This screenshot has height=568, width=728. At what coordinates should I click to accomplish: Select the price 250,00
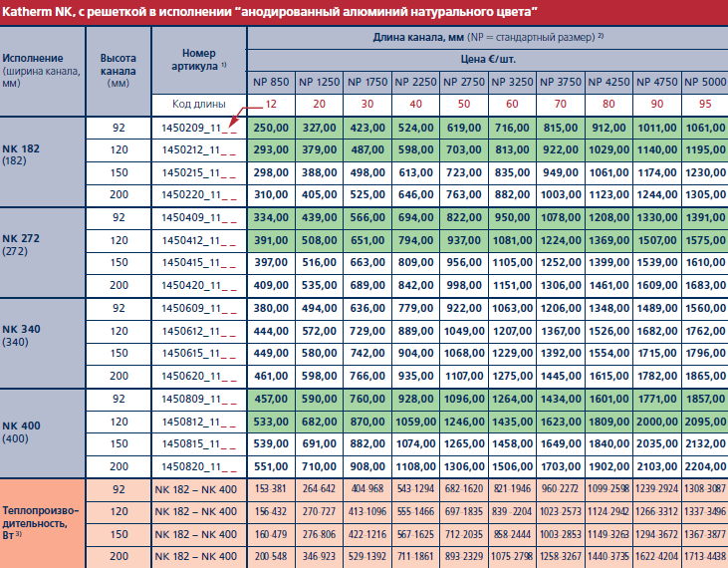click(271, 128)
